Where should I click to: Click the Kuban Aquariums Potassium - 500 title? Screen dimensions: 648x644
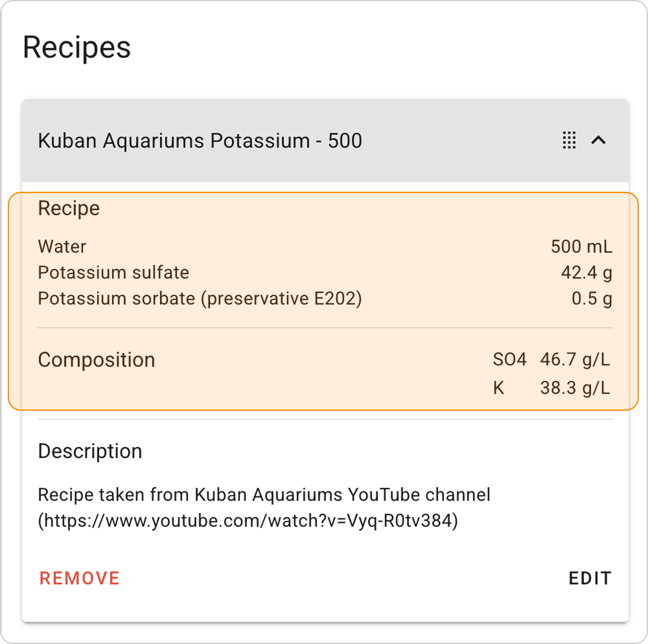coord(200,140)
